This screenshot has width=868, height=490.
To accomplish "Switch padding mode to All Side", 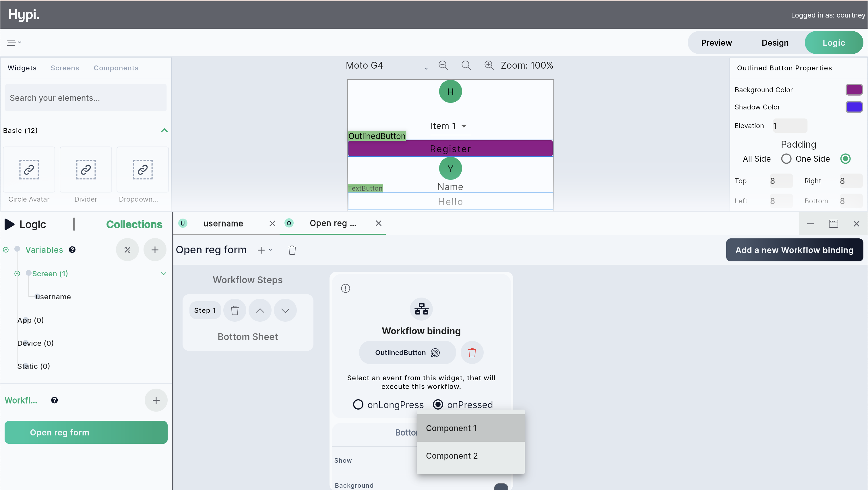I will (786, 159).
